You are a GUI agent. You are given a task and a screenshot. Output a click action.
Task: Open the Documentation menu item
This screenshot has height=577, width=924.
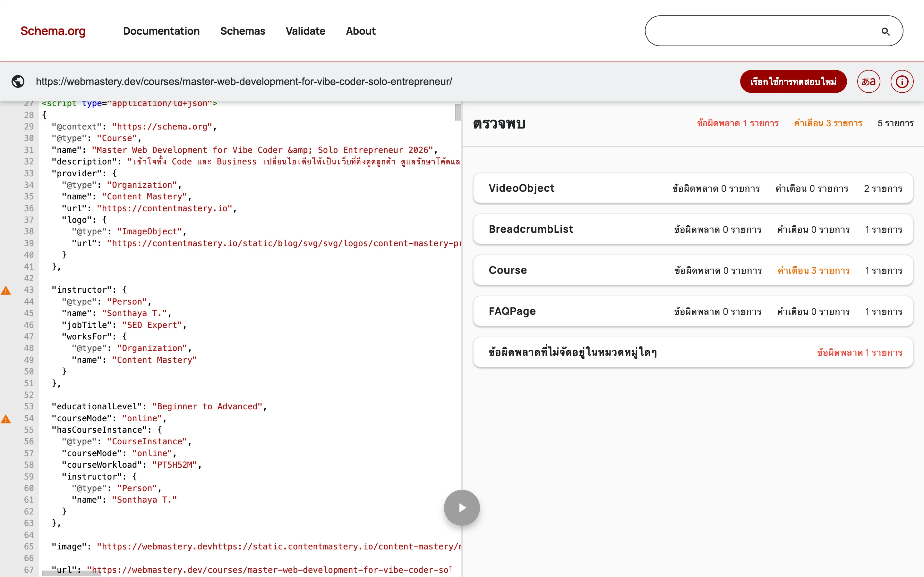point(161,31)
